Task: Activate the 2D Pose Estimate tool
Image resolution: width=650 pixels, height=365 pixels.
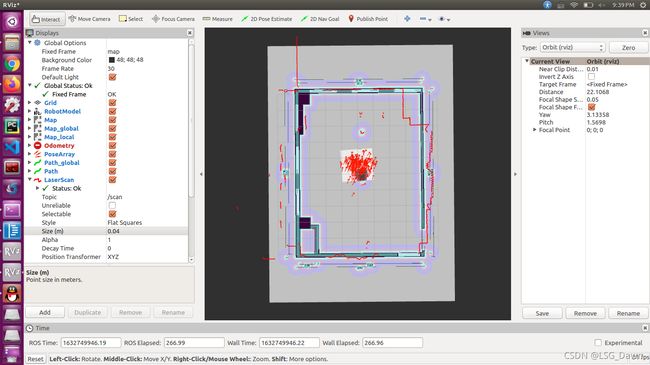Action: 267,19
